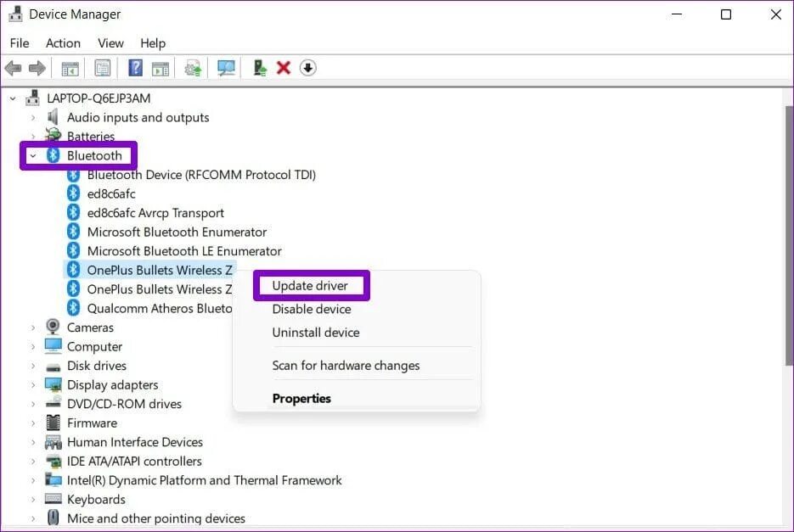Viewport: 794px width, 532px height.
Task: Open the Help menu
Action: (153, 43)
